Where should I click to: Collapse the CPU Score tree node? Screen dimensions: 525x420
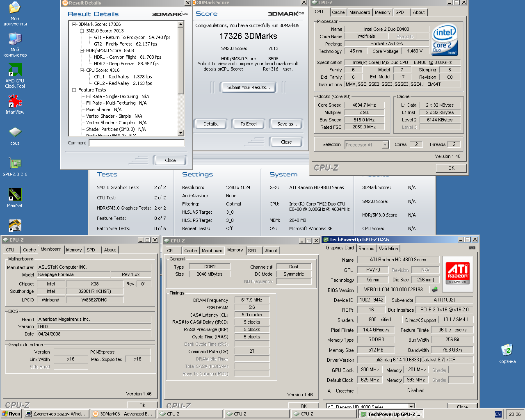point(82,70)
